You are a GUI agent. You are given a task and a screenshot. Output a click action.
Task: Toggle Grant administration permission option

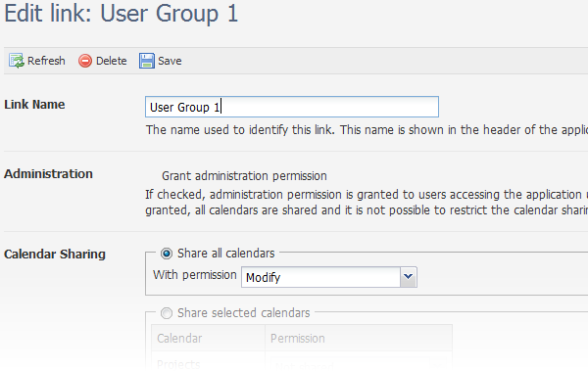tap(244, 176)
